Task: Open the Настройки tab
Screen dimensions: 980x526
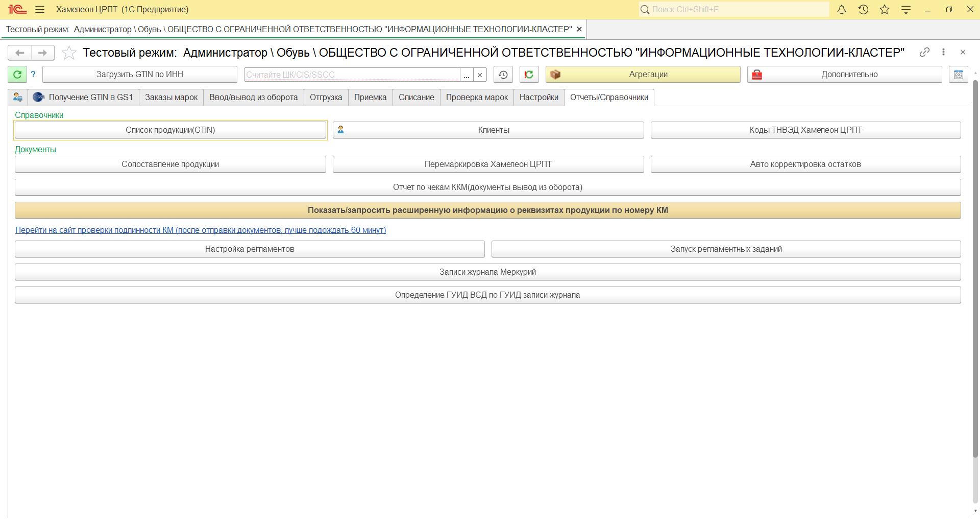Action: click(x=539, y=97)
